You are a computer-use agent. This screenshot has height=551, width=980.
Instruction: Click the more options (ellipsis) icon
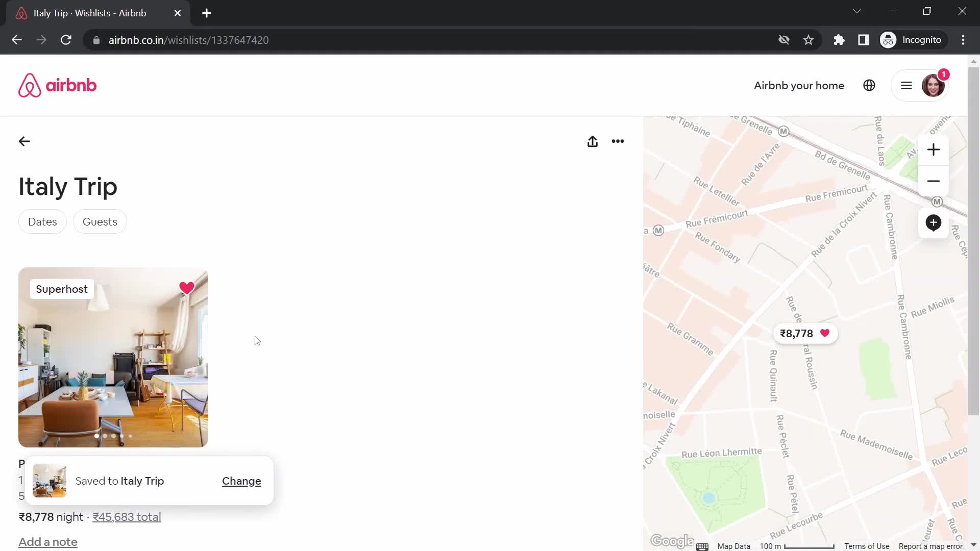click(618, 141)
